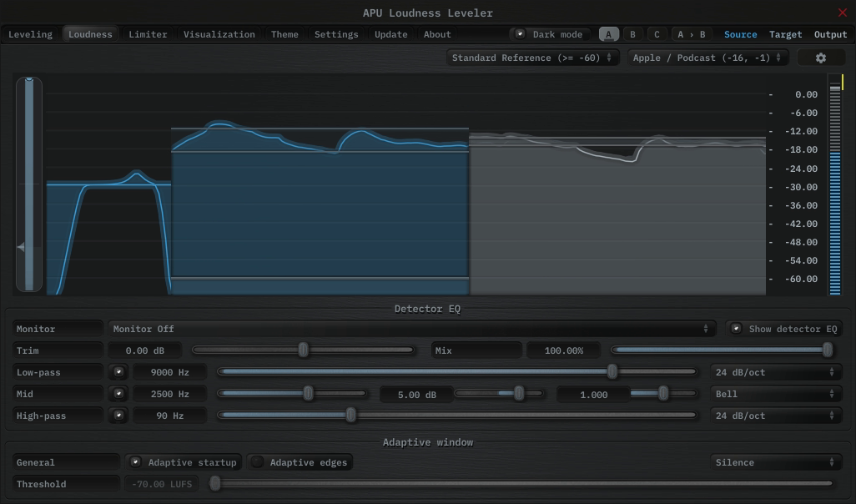The image size is (856, 504).
Task: Select preset slot A
Action: pos(608,34)
